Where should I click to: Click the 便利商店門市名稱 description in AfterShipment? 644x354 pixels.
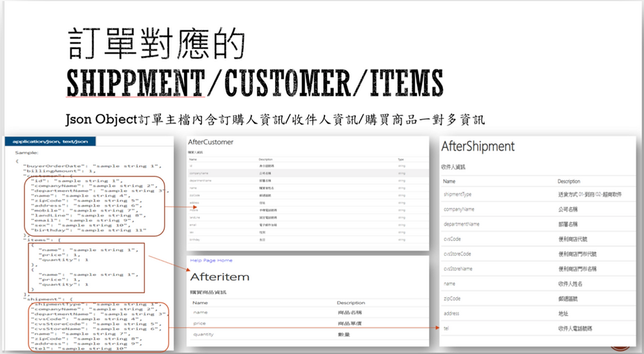[578, 269]
